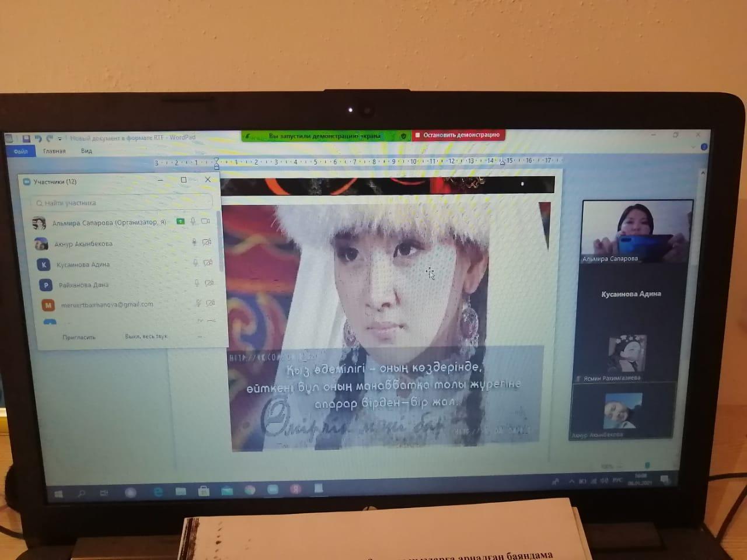The width and height of the screenshot is (747, 560).
Task: Click the red Остановить демонстрацию button
Action: pyautogui.click(x=459, y=135)
